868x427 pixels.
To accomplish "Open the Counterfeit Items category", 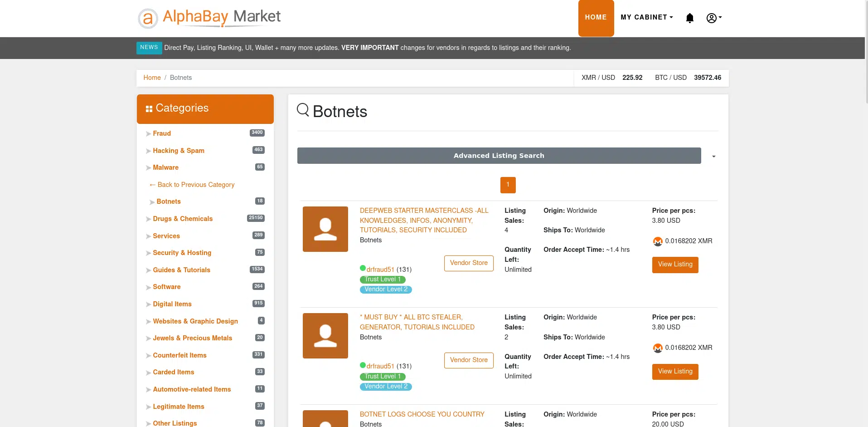I will coord(179,355).
